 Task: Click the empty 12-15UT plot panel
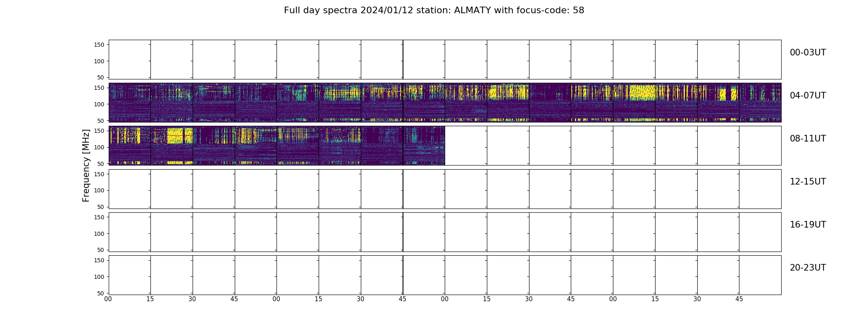pos(445,189)
